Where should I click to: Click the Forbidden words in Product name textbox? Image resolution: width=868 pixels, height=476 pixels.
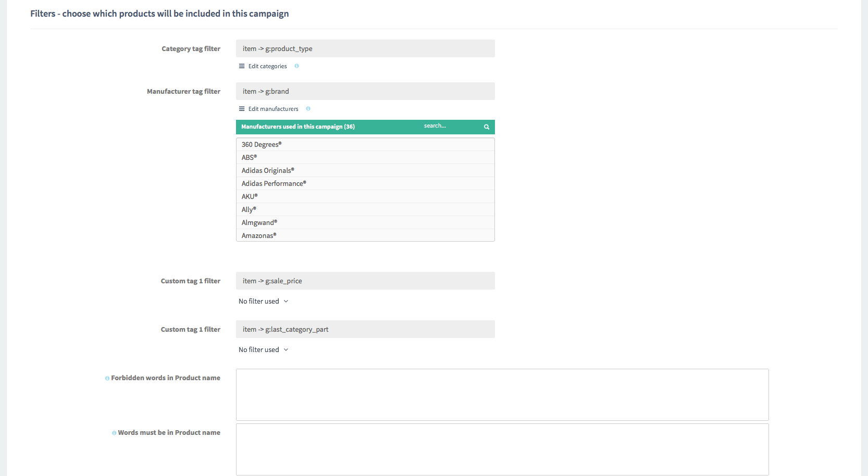[502, 394]
